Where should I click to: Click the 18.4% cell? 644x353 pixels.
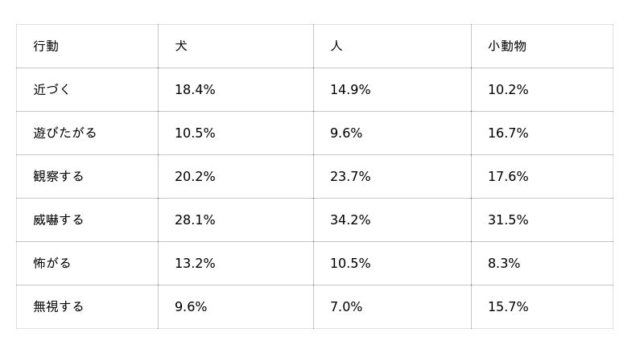195,90
